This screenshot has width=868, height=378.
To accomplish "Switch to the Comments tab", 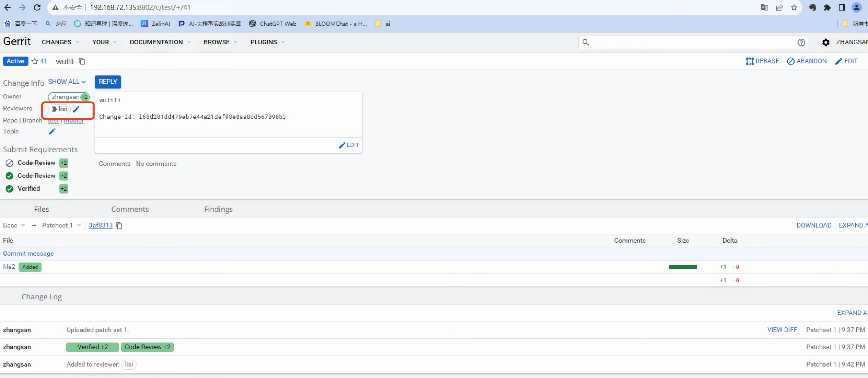I will click(130, 209).
